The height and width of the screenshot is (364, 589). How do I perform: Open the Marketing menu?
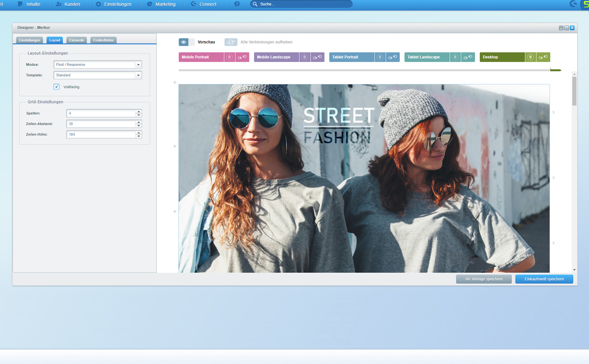pyautogui.click(x=161, y=4)
